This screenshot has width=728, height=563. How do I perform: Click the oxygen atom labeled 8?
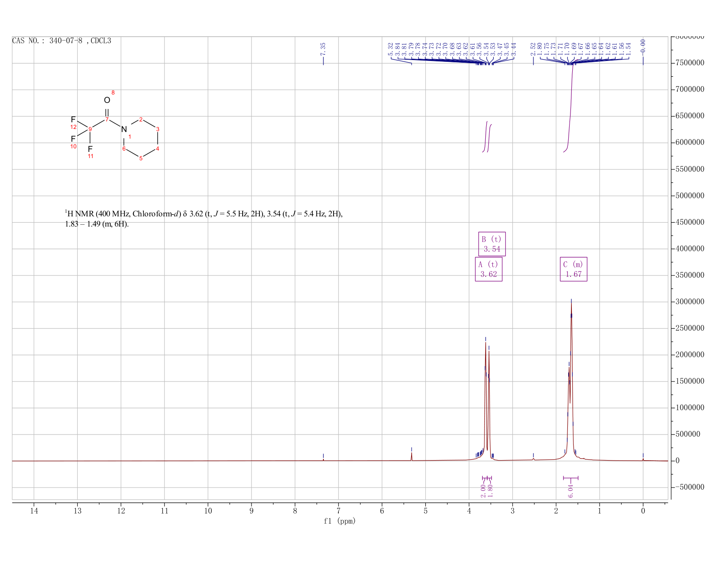tap(107, 100)
